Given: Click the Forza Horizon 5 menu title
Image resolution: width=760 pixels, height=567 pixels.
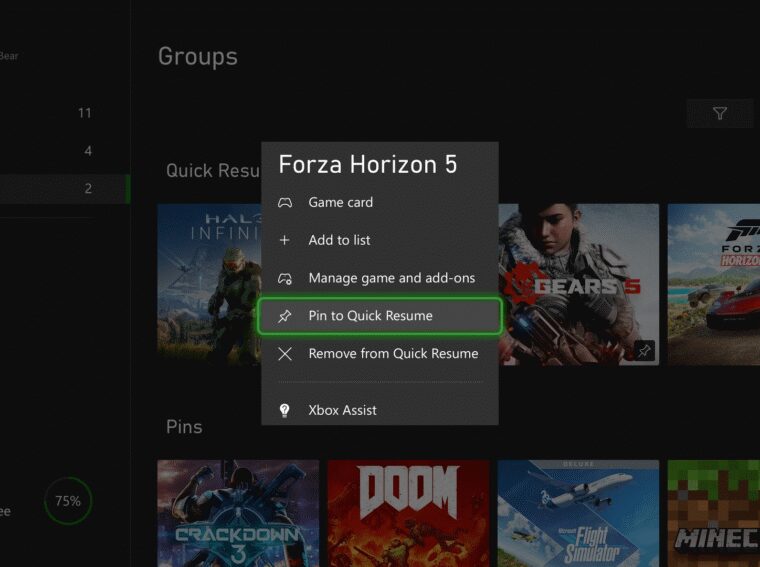Looking at the screenshot, I should [368, 164].
